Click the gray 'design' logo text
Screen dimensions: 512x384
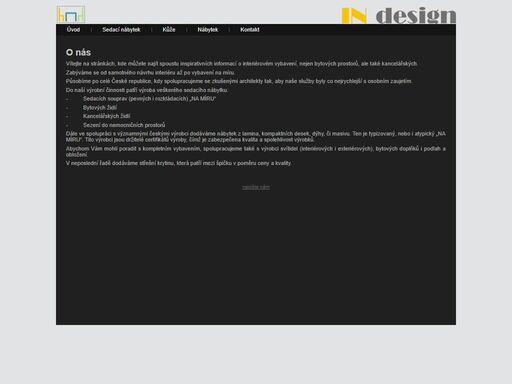point(416,16)
